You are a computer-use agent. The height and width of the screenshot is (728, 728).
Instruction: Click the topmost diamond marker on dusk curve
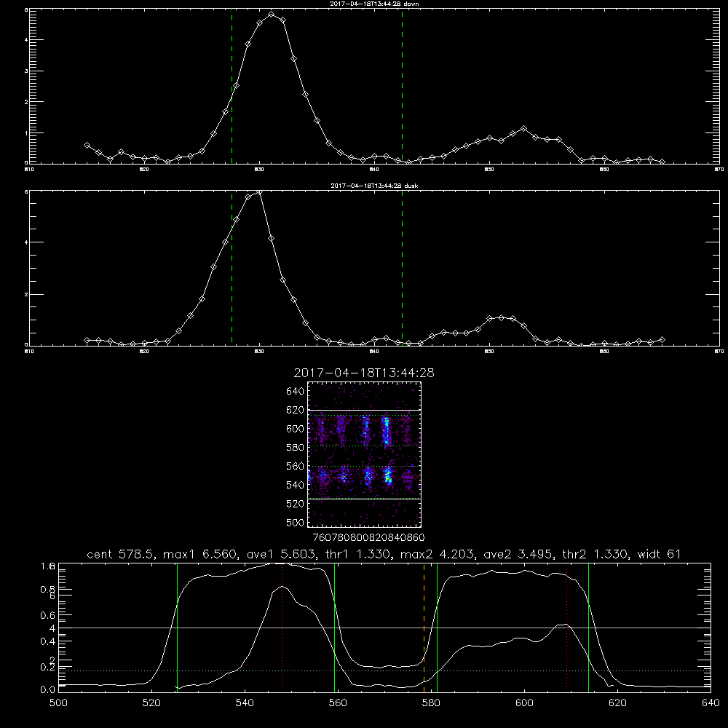point(260,191)
